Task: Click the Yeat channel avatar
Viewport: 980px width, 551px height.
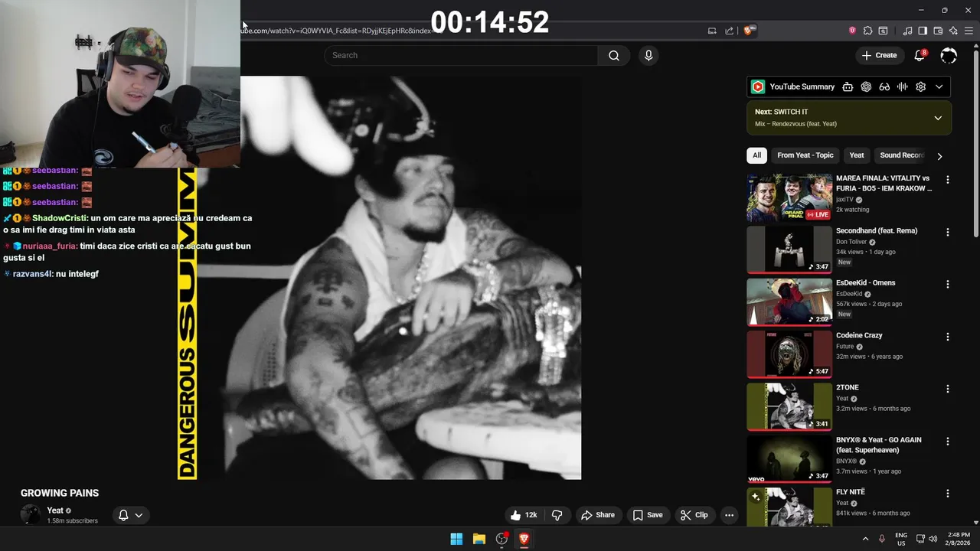Action: (31, 514)
